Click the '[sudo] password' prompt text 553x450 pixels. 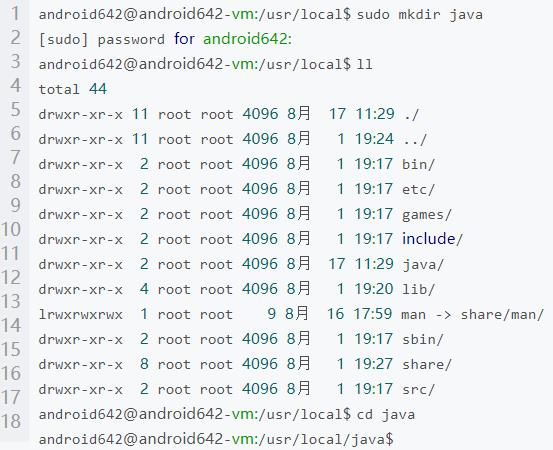coord(102,39)
